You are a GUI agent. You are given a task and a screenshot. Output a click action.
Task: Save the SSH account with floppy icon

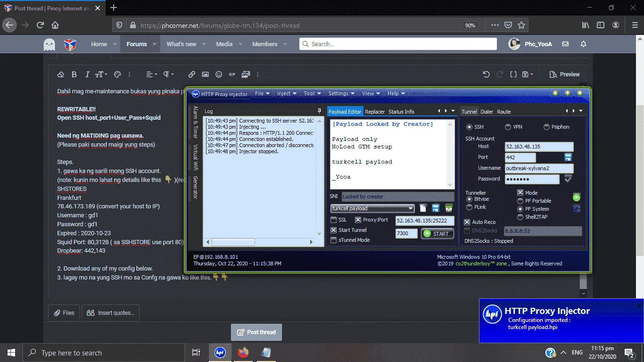tap(568, 157)
